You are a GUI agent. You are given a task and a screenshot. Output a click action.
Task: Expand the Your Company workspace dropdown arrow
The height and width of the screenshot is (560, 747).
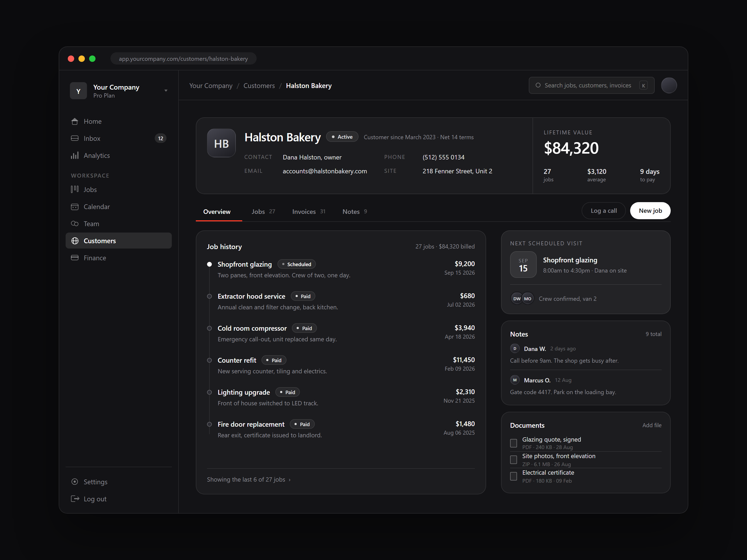point(166,91)
